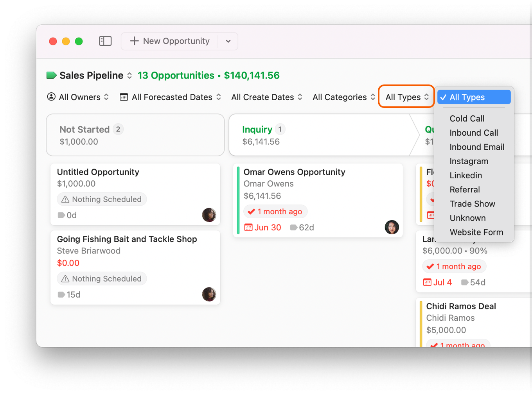Click the person icon on All Owners filter
Viewport: 532px width, 395px height.
(51, 97)
